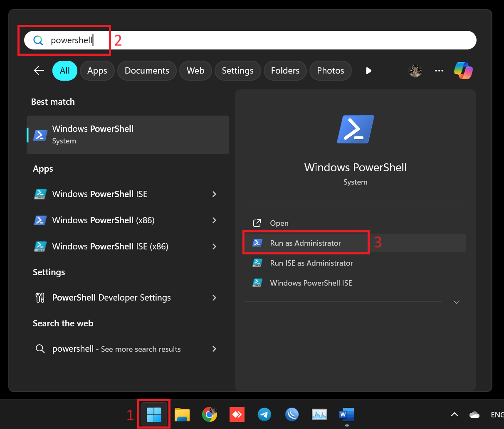Select Windows PowerShell ISE app result
This screenshot has width=504, height=429.
(128, 194)
